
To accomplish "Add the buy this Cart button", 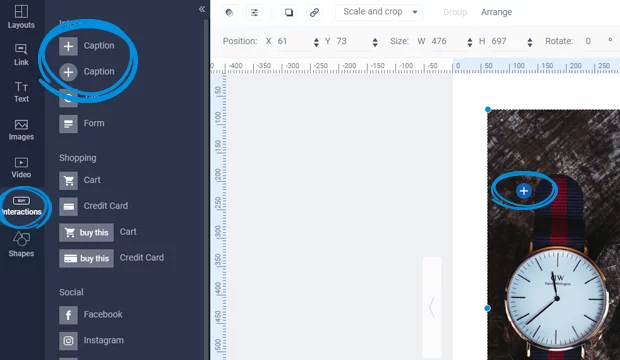I will [86, 232].
